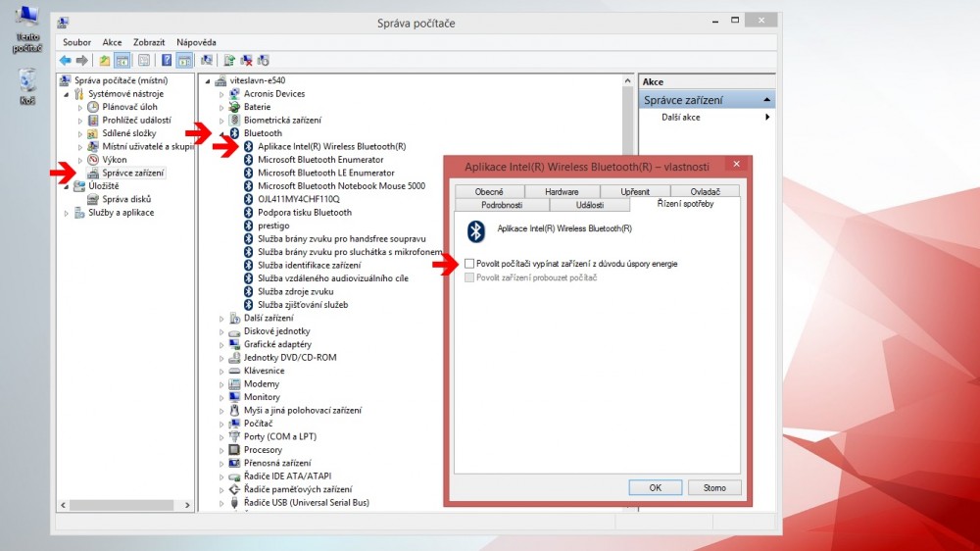Viewport: 980px width, 551px height.
Task: Open the Akce menu
Action: tap(112, 42)
